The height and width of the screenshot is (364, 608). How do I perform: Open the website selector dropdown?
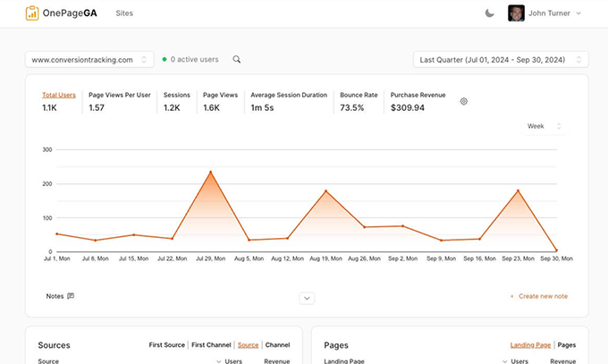89,60
